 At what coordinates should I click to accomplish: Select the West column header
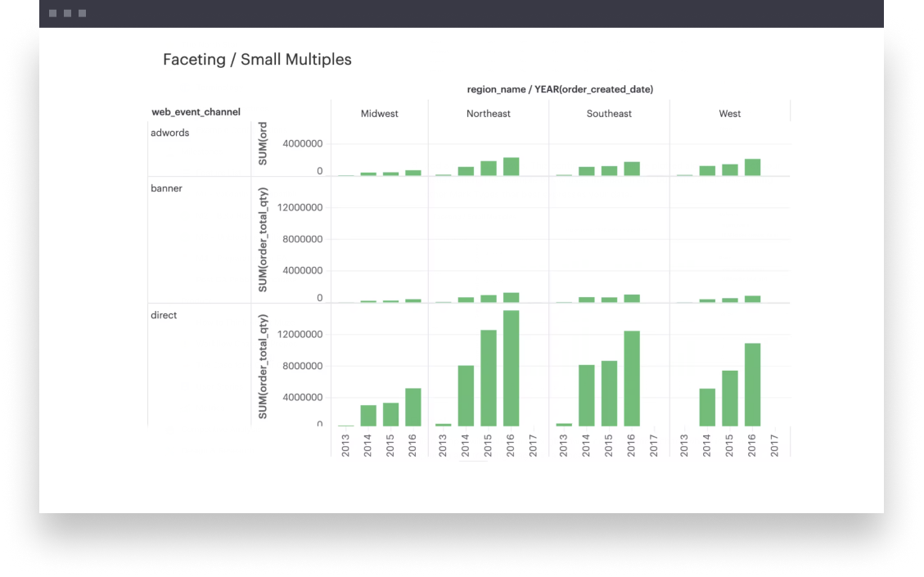[729, 114]
